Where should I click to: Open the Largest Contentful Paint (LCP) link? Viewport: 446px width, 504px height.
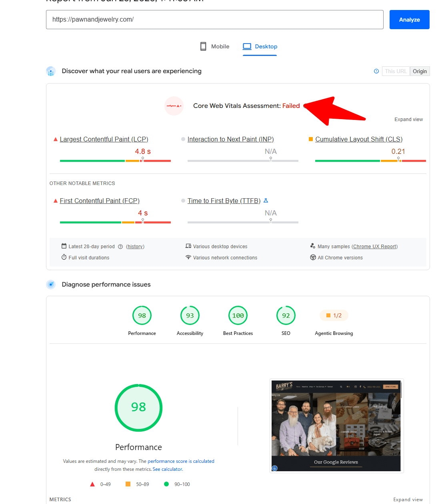[x=104, y=139]
